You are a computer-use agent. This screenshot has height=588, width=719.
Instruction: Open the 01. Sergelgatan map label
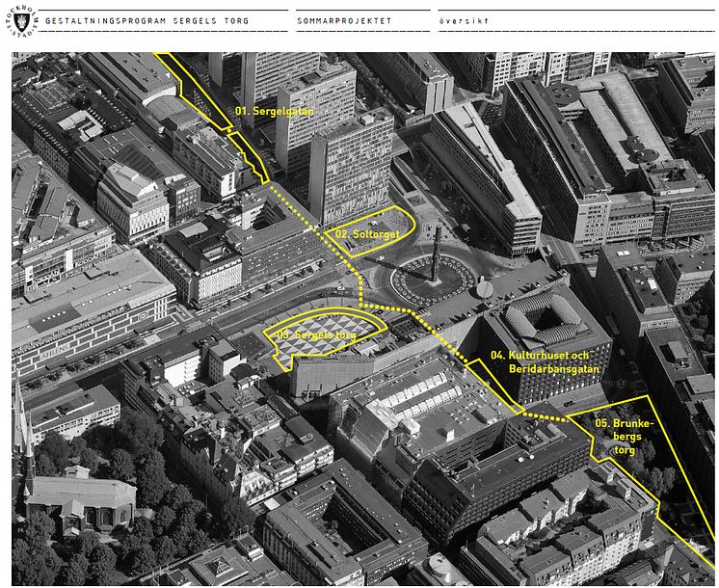(274, 111)
